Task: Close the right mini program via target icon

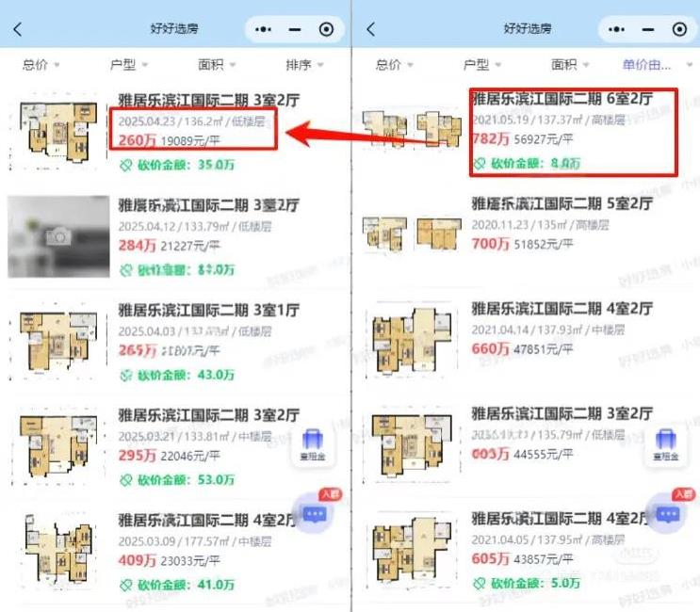Action: click(679, 29)
